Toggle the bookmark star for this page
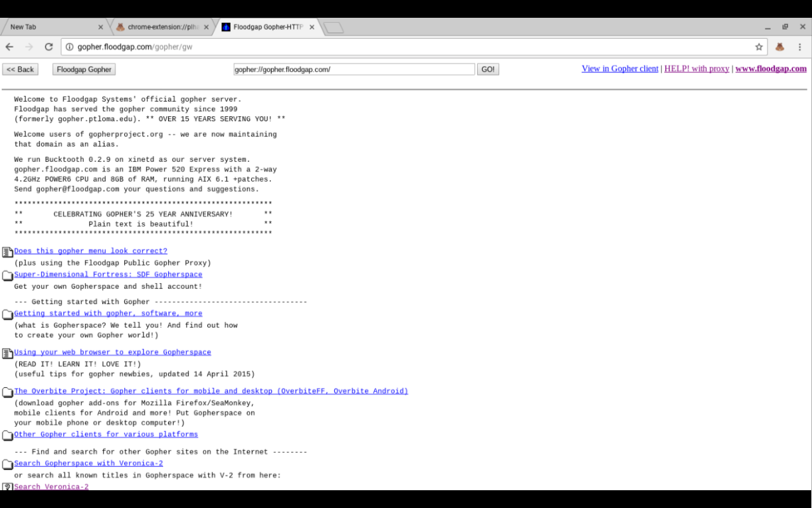Viewport: 812px width, 508px height. coord(759,46)
